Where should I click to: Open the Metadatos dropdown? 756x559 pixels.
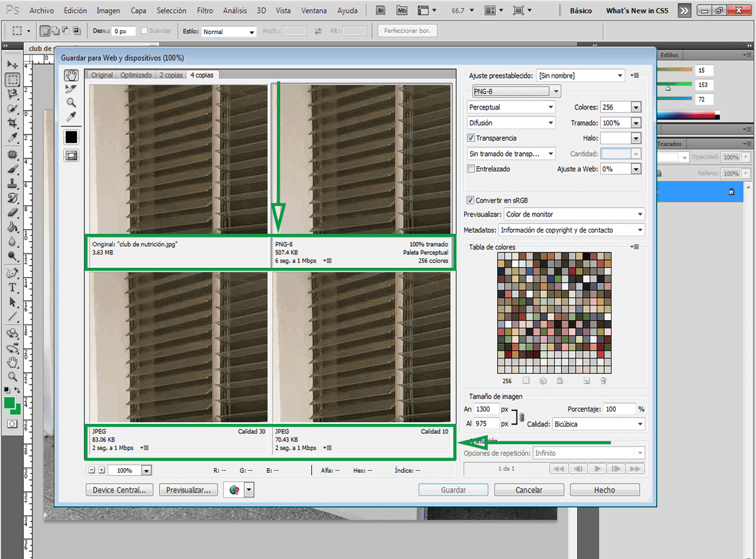[572, 230]
